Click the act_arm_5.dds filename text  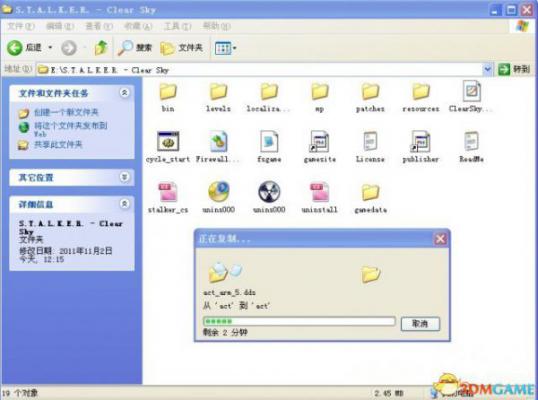click(230, 293)
